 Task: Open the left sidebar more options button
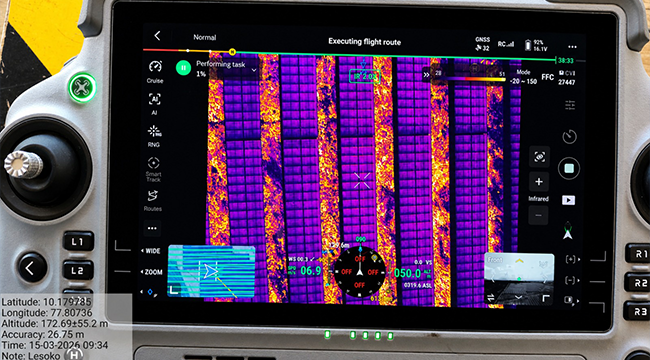(x=152, y=228)
